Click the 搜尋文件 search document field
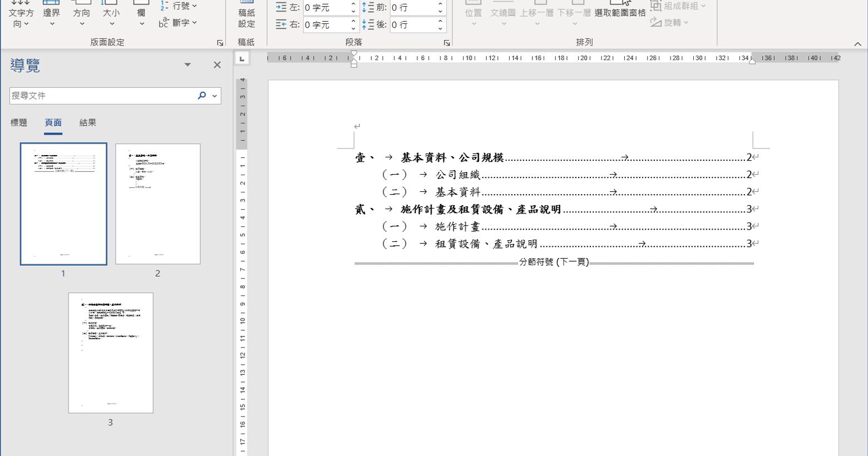The width and height of the screenshot is (868, 456). click(100, 96)
